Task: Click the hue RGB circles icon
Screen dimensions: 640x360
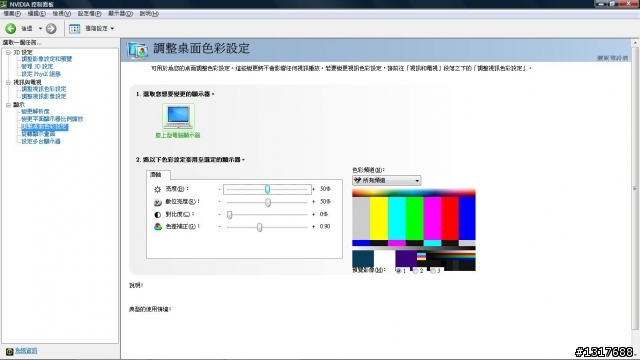Action: tap(158, 227)
